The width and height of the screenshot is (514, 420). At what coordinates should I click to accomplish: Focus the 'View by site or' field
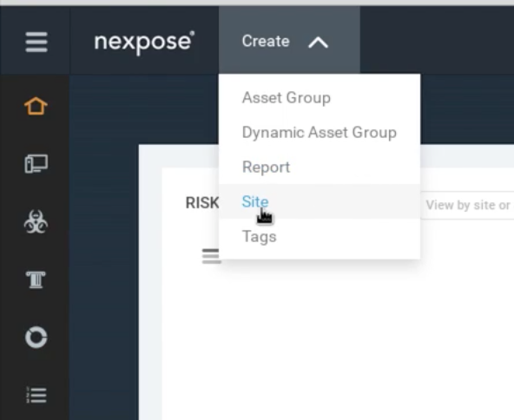tap(467, 205)
